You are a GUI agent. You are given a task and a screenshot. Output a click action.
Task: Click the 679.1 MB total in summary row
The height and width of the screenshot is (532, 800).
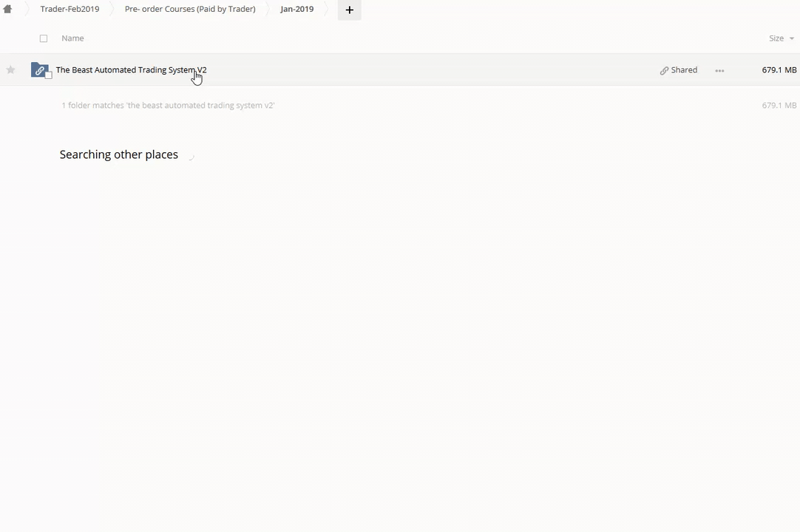click(x=779, y=106)
